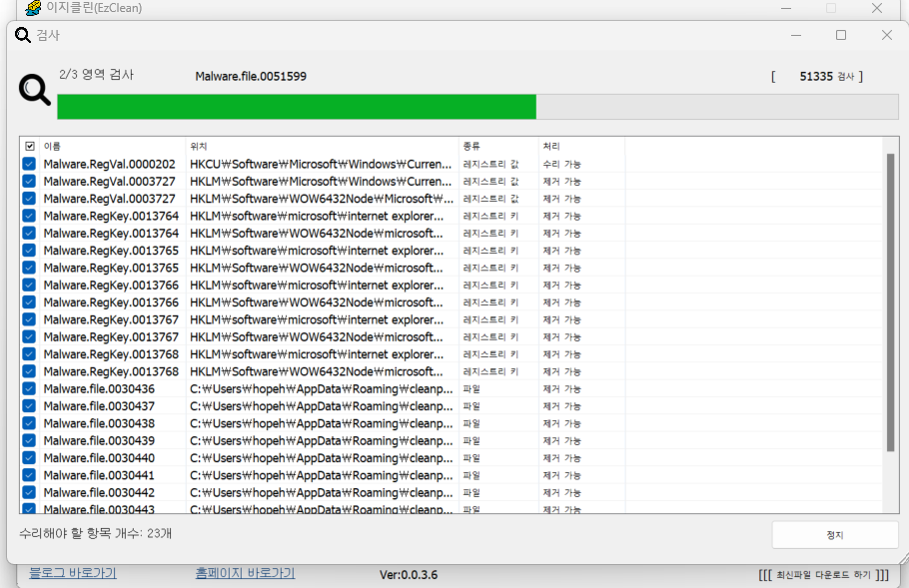Image resolution: width=909 pixels, height=588 pixels.
Task: Sort list by the 종류 column header
Action: coord(498,147)
